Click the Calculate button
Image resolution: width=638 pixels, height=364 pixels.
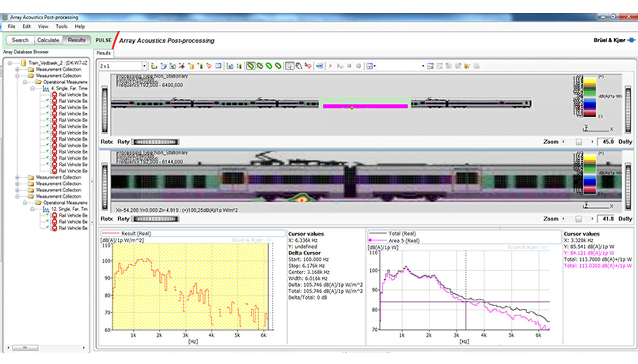(x=48, y=40)
